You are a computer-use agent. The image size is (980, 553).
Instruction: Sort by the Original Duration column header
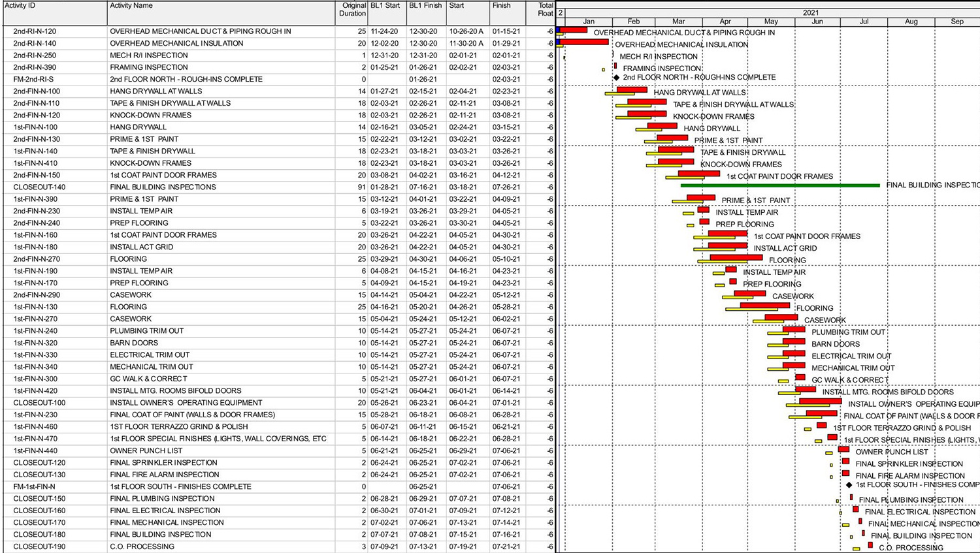351,9
